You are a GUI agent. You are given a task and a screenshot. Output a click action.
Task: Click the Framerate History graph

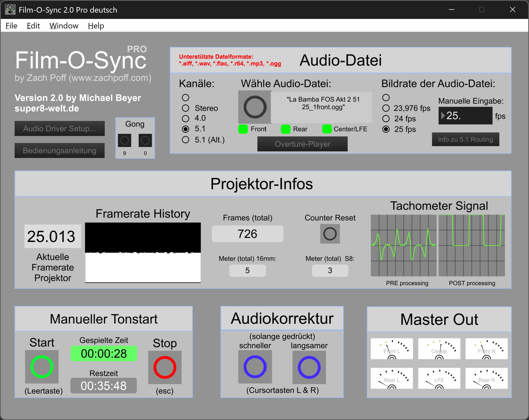[143, 252]
